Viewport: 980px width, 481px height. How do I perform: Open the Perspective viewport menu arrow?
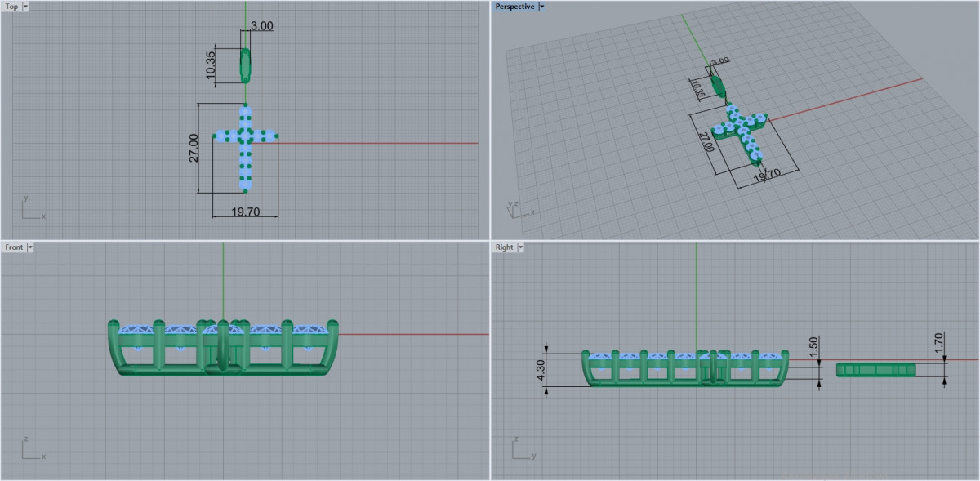(x=542, y=7)
